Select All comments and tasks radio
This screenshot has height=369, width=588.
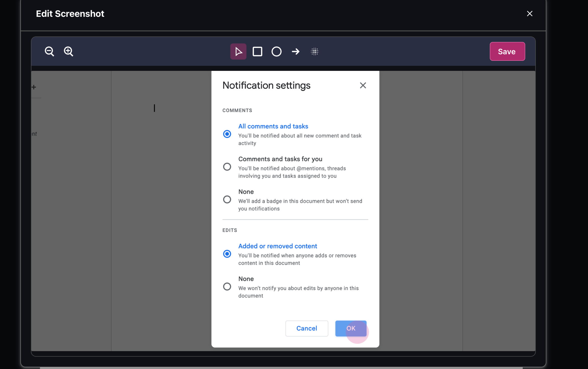point(227,134)
